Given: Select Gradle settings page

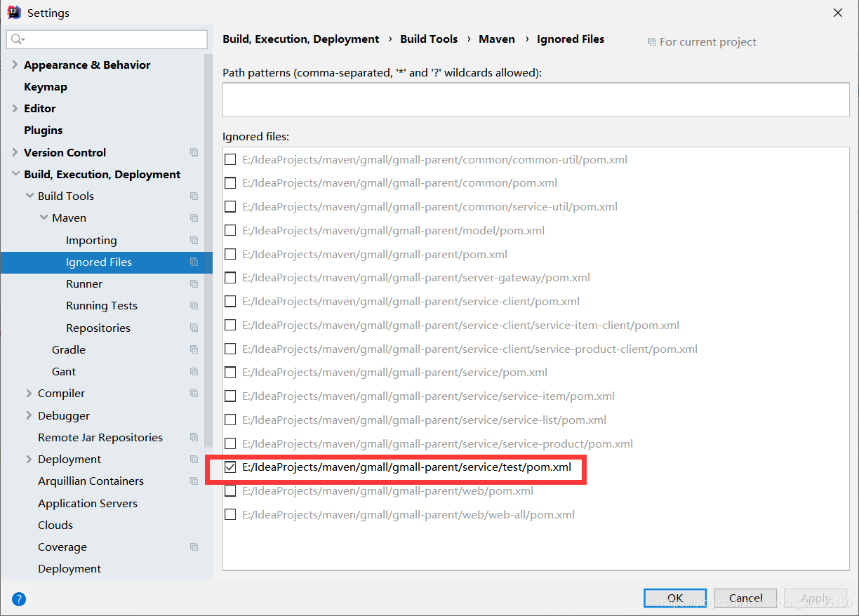Looking at the screenshot, I should tap(69, 349).
